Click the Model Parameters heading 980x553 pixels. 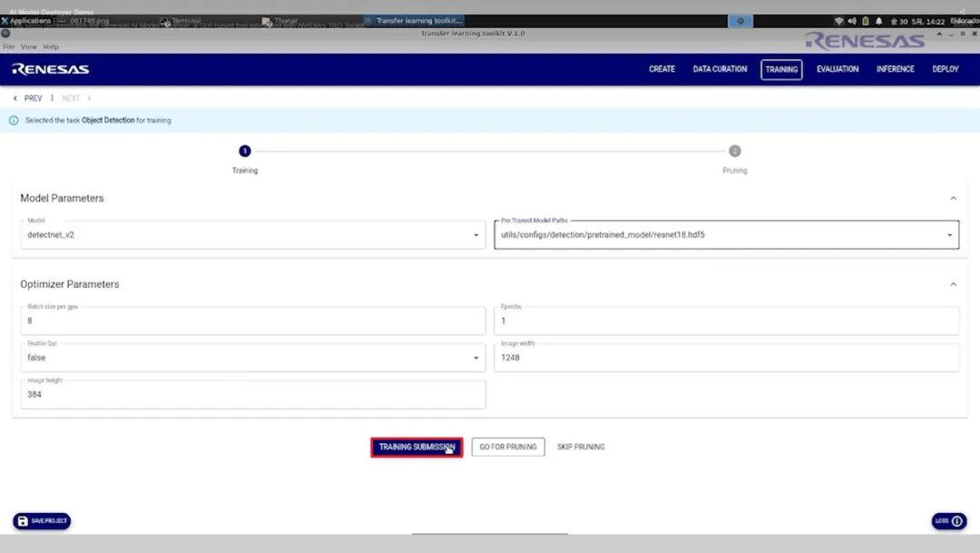(x=62, y=198)
